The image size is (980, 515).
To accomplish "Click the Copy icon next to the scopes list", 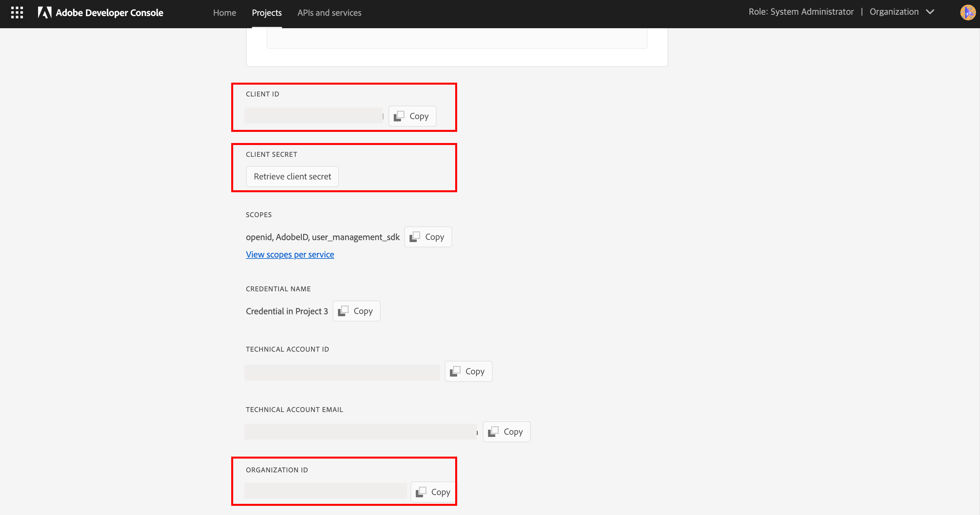I will (x=428, y=237).
